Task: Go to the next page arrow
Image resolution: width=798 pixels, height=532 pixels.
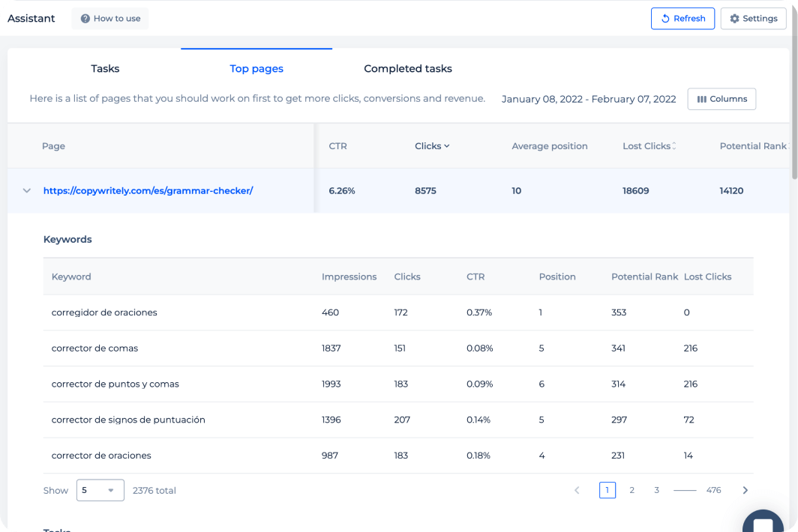Action: point(745,490)
